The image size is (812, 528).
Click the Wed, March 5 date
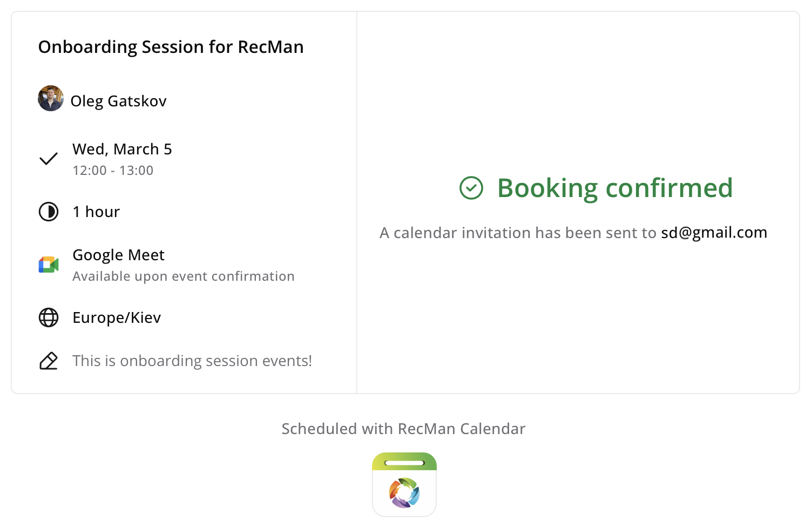click(x=122, y=149)
